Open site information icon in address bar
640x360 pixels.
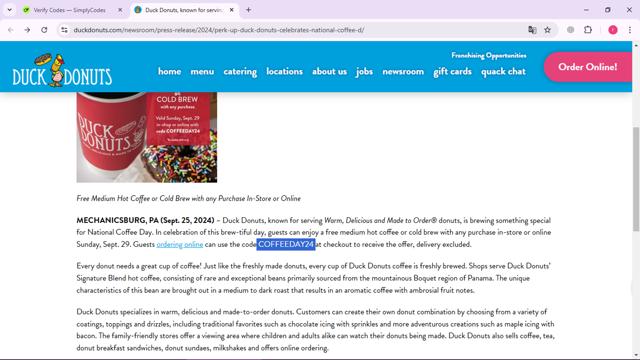[64, 30]
